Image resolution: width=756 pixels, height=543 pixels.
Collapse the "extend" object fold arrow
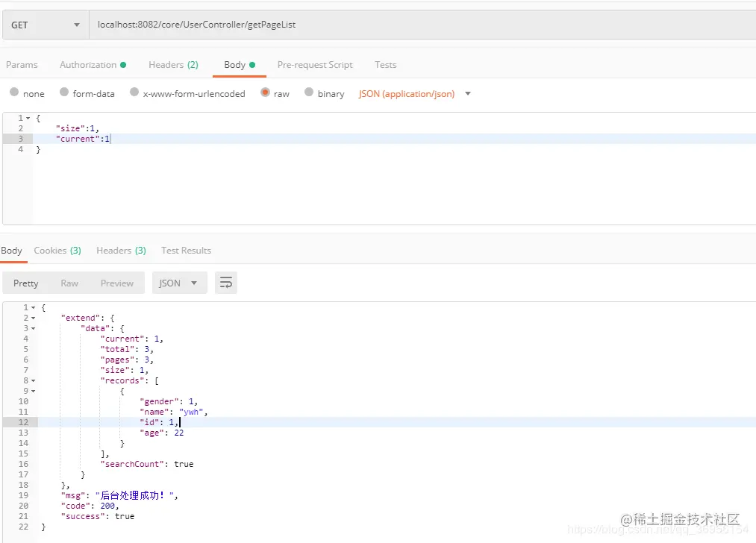point(34,318)
